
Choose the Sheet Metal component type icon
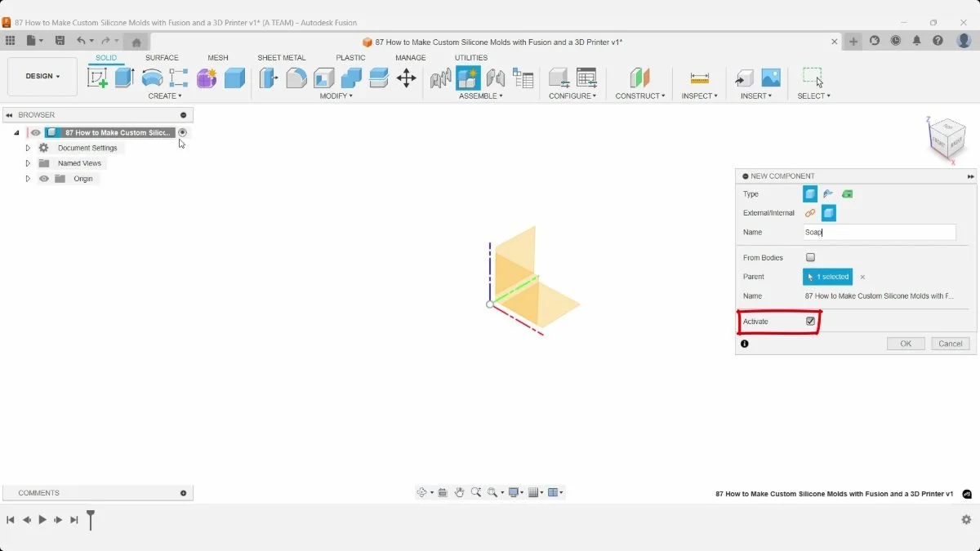pyautogui.click(x=828, y=193)
